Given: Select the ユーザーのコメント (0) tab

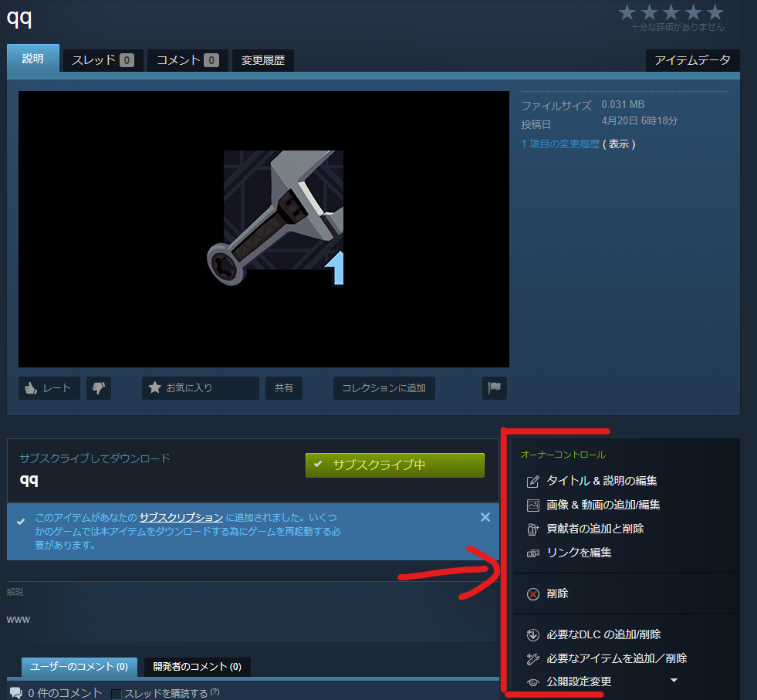Looking at the screenshot, I should (79, 667).
